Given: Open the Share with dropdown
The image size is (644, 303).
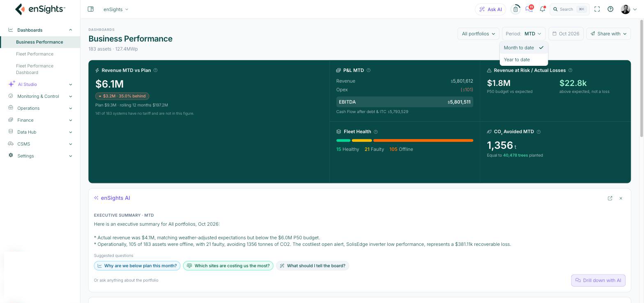Looking at the screenshot, I should pos(609,34).
